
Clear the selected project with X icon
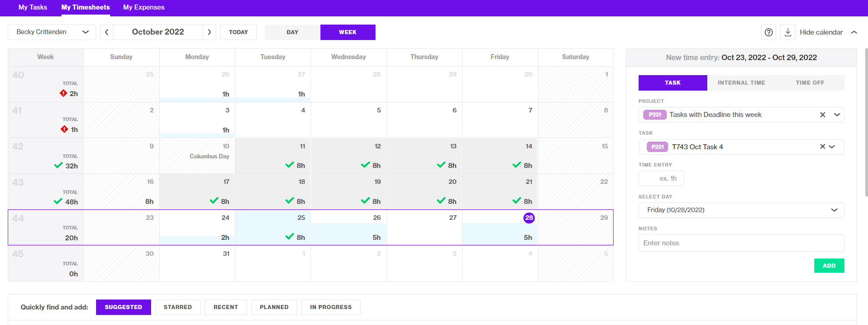822,115
